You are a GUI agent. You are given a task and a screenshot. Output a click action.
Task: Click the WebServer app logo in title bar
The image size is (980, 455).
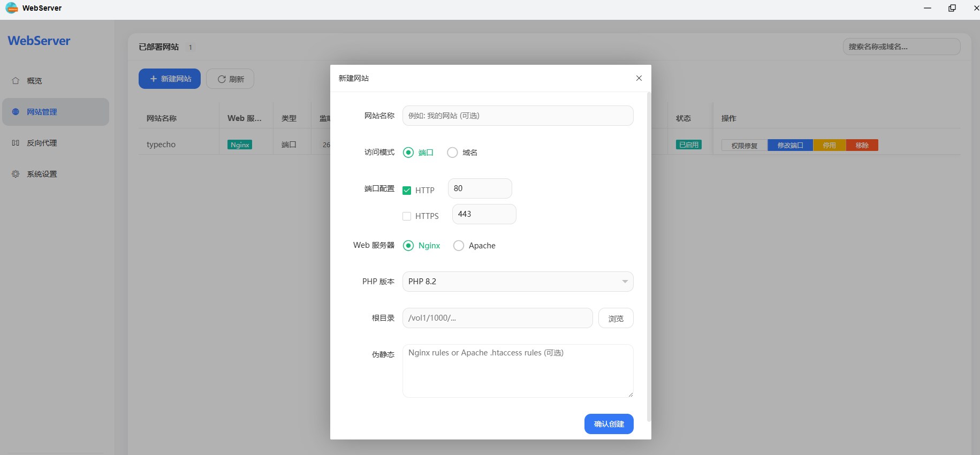[11, 8]
